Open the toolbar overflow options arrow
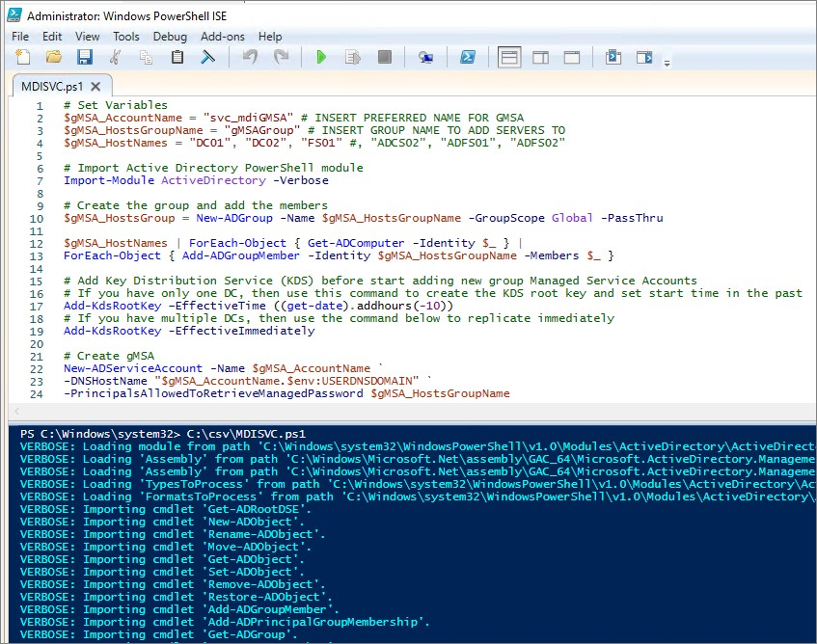Screen dimensions: 817x644 coord(667,63)
